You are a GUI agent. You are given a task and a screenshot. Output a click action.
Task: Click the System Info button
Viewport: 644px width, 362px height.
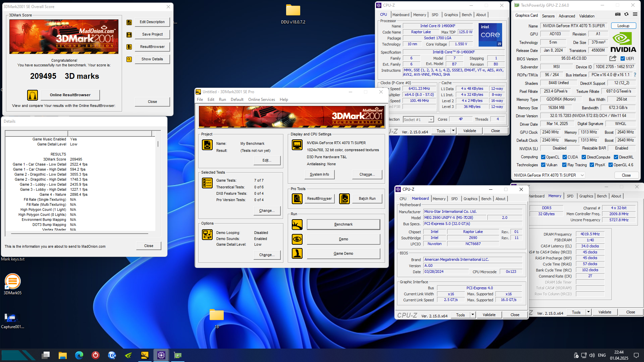[x=319, y=174]
